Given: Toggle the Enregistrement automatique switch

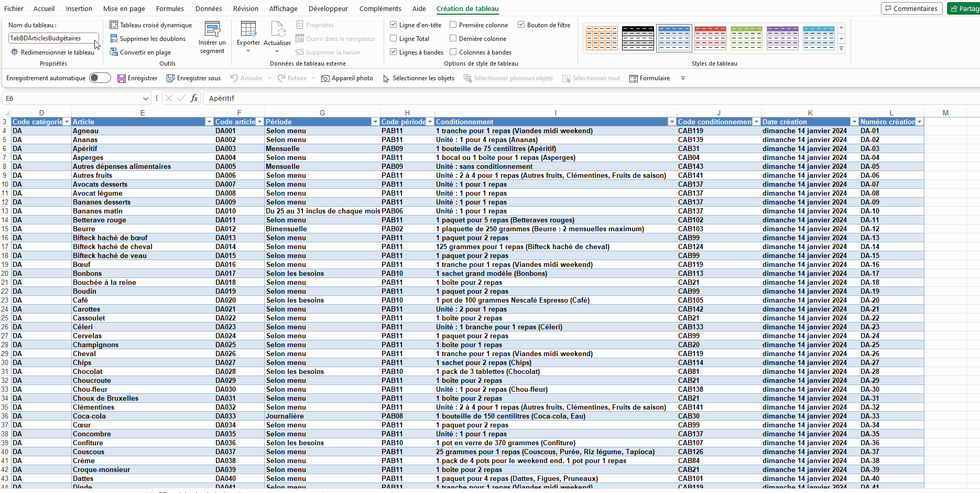Looking at the screenshot, I should (100, 78).
